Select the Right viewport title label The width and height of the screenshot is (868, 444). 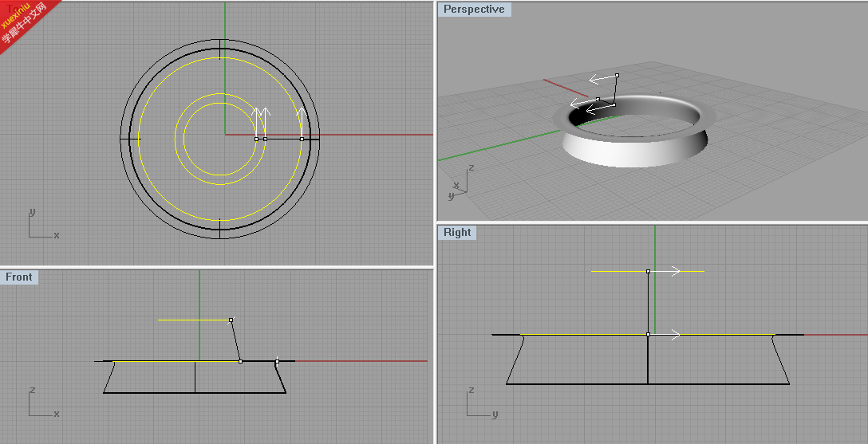point(457,233)
